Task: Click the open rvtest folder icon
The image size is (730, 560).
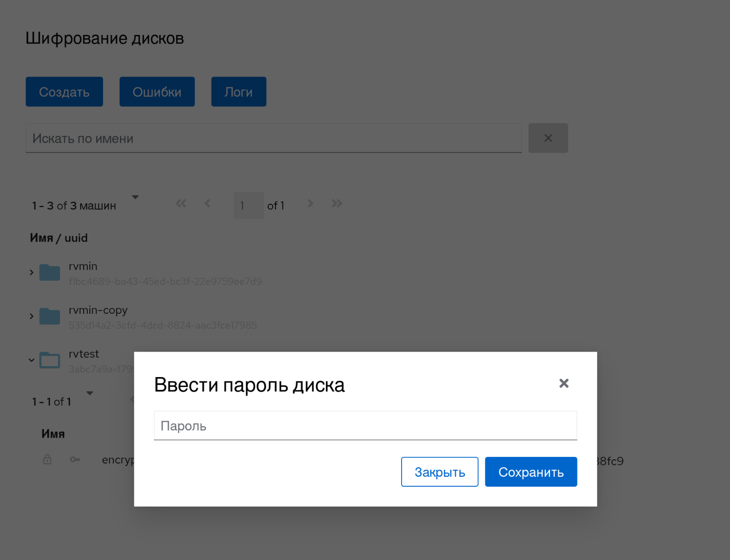Action: pos(50,361)
